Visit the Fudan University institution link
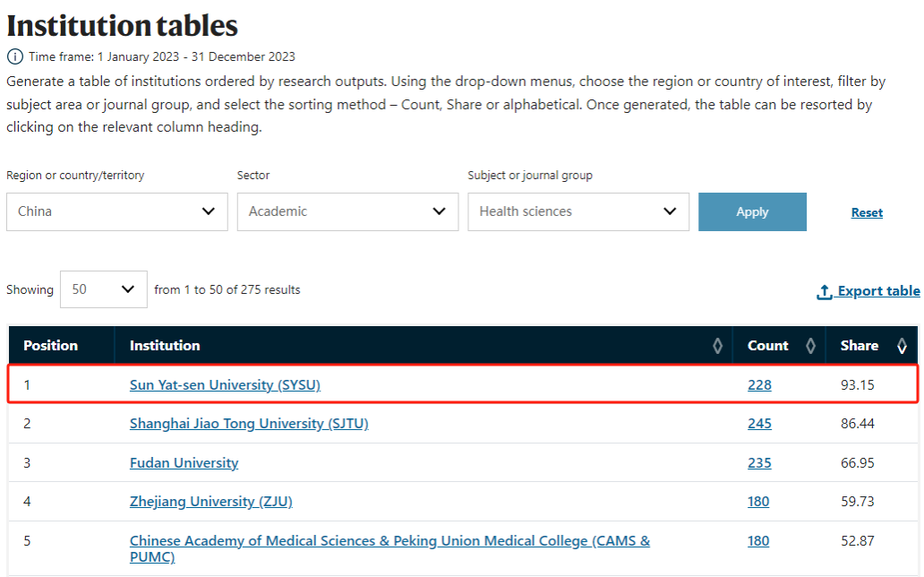 pos(184,463)
